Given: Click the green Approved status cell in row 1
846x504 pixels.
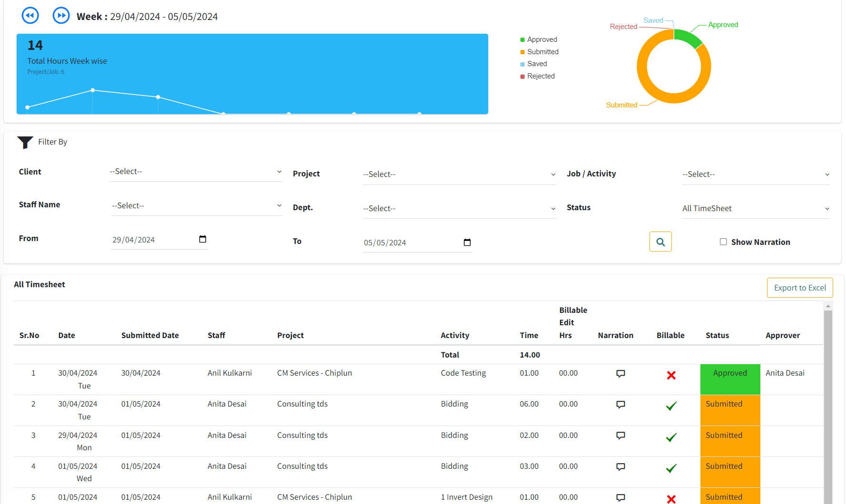Looking at the screenshot, I should (x=730, y=379).
